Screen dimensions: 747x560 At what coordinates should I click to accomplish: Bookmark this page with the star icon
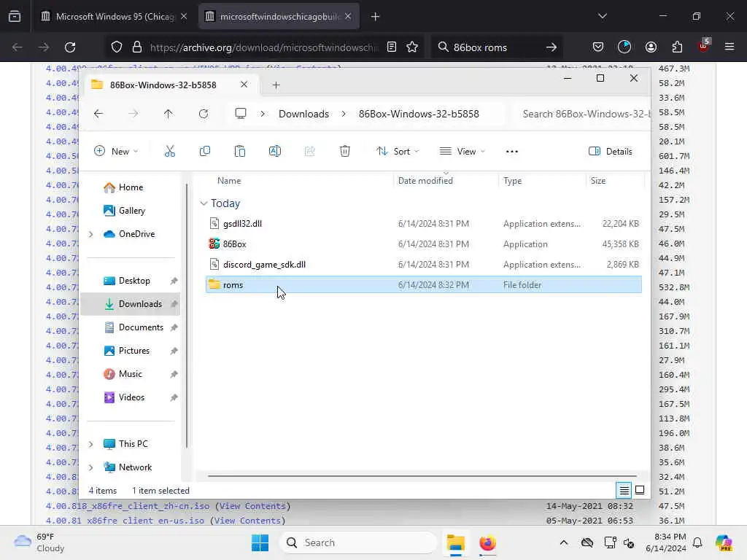(413, 47)
